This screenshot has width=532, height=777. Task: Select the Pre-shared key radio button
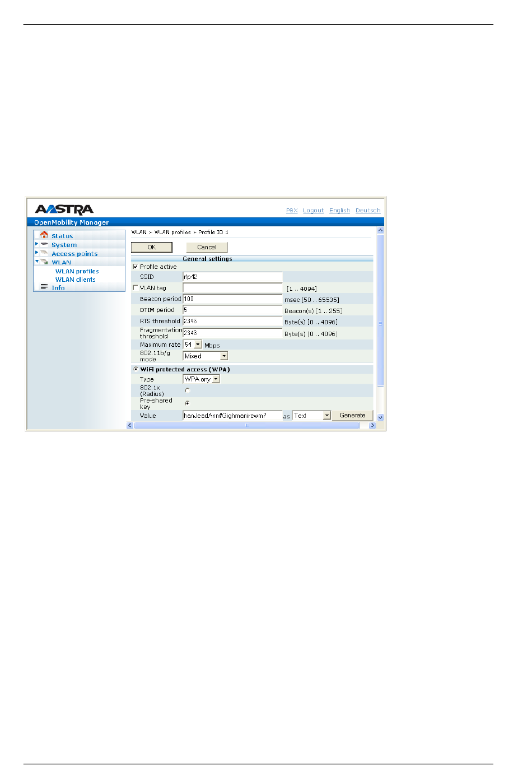click(x=187, y=403)
